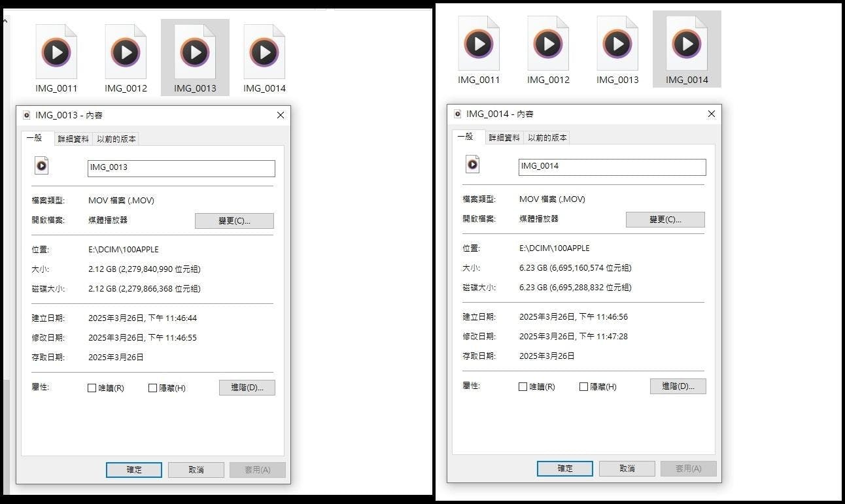
Task: Enable 唯讀(R) checkbox in IMG_0013 properties
Action: pos(92,388)
